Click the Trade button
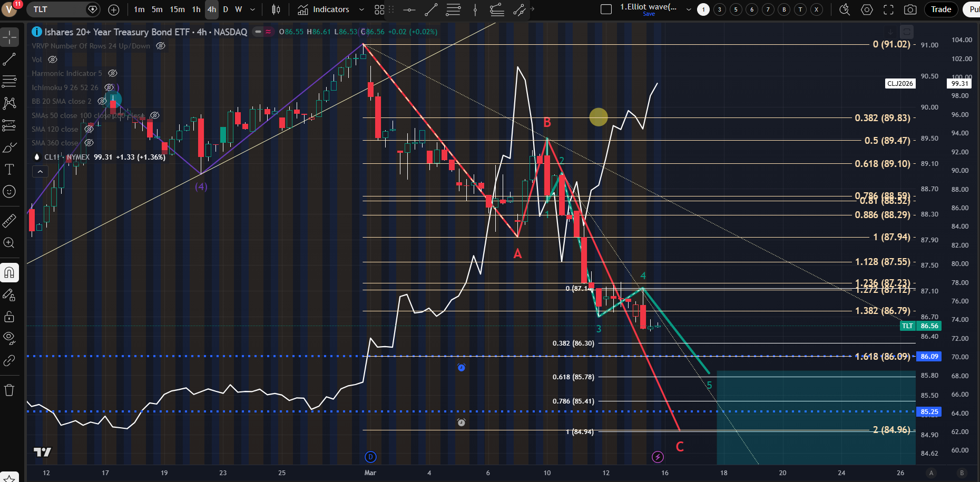The height and width of the screenshot is (482, 980). pyautogui.click(x=940, y=9)
